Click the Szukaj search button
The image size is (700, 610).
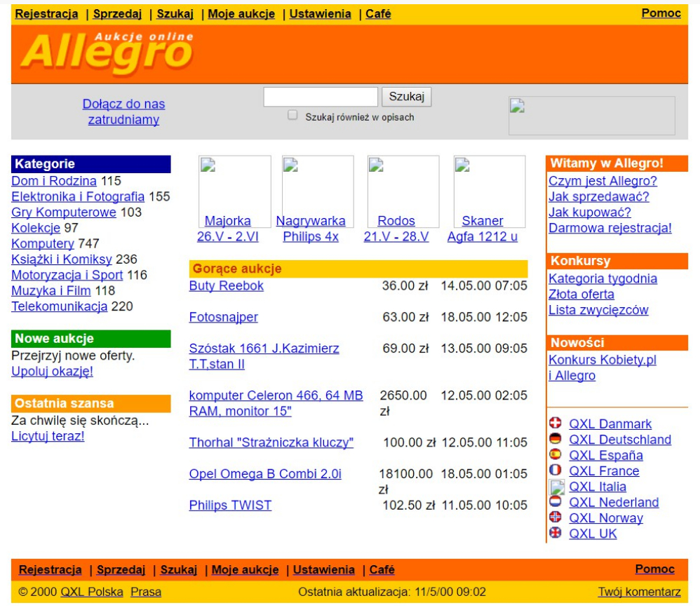406,97
